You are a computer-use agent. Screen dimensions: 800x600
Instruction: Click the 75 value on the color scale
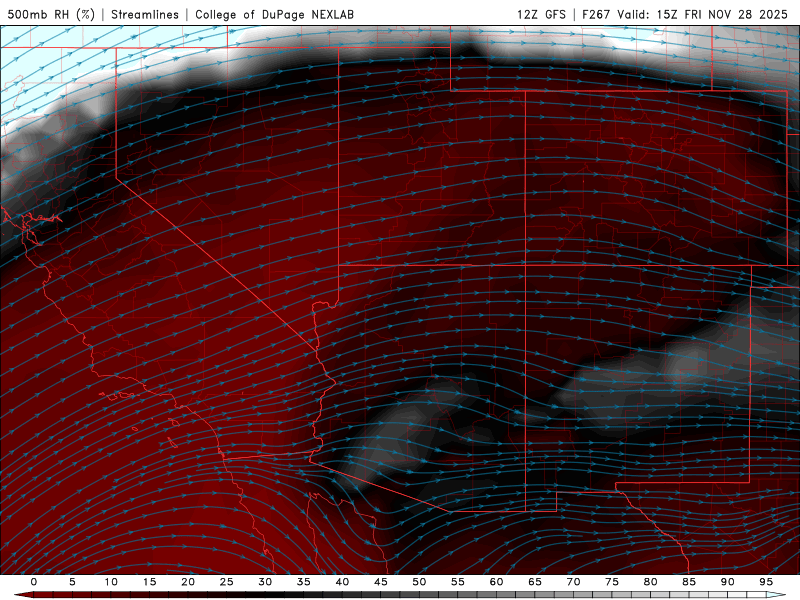point(612,582)
